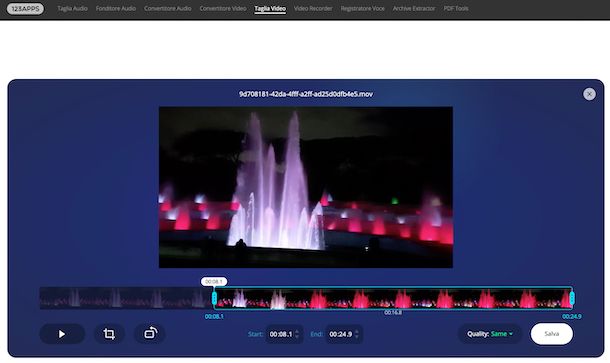The height and width of the screenshot is (363, 610).
Task: Click the video preview of the fountain
Action: click(306, 187)
